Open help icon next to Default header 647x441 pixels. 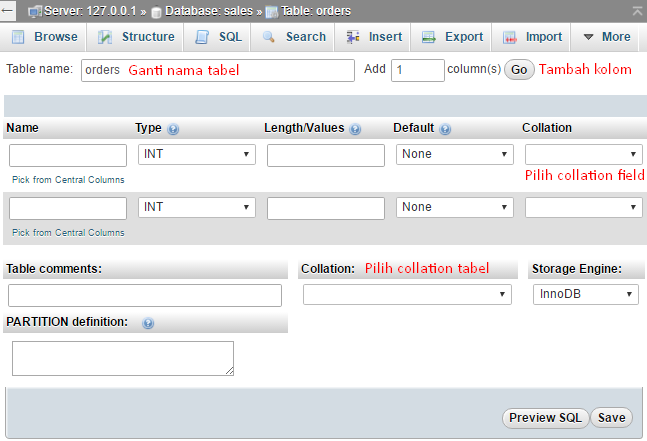(445, 130)
